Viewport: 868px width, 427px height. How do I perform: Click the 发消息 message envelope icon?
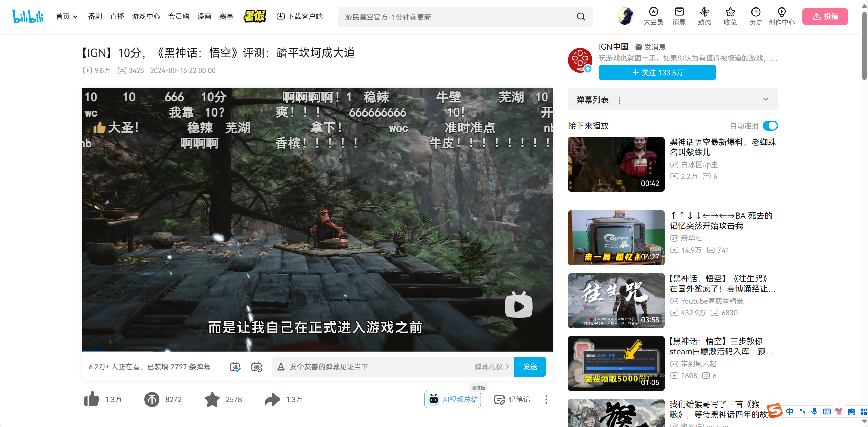point(639,47)
